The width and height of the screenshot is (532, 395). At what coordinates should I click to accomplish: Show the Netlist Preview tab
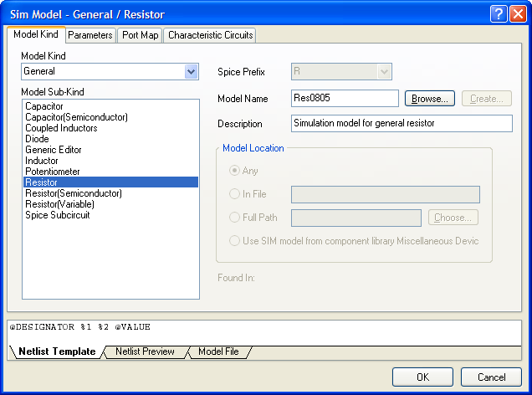click(145, 351)
